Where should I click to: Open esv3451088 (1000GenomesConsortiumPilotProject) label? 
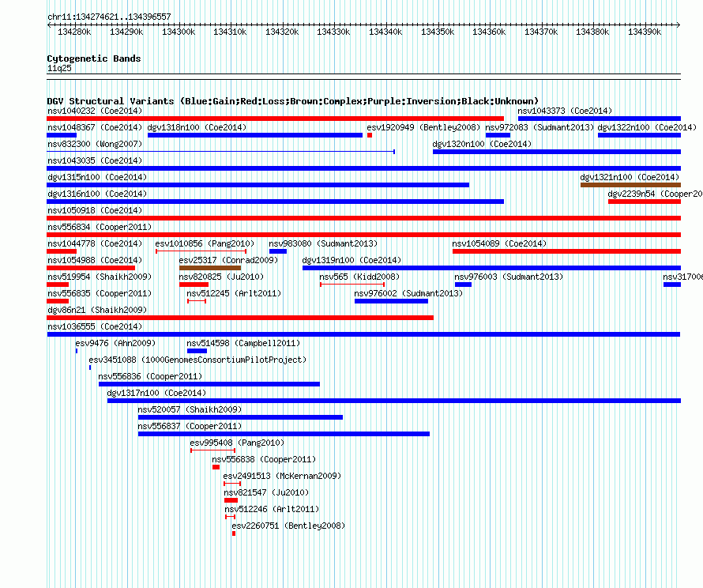click(x=197, y=360)
